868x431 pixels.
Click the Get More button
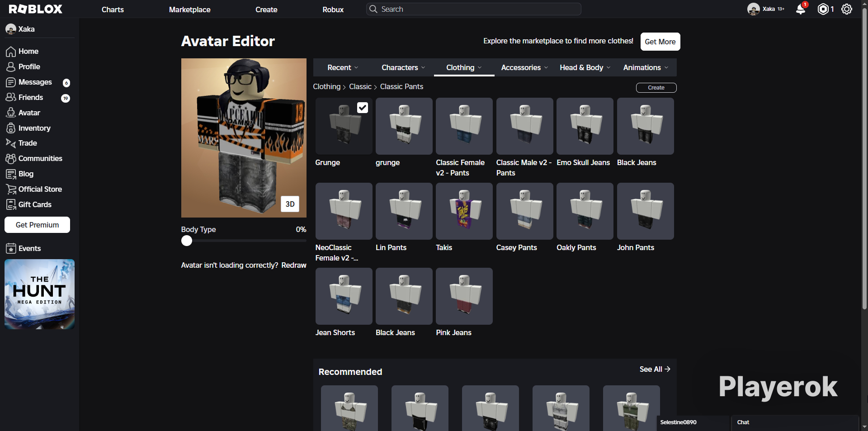pos(660,42)
